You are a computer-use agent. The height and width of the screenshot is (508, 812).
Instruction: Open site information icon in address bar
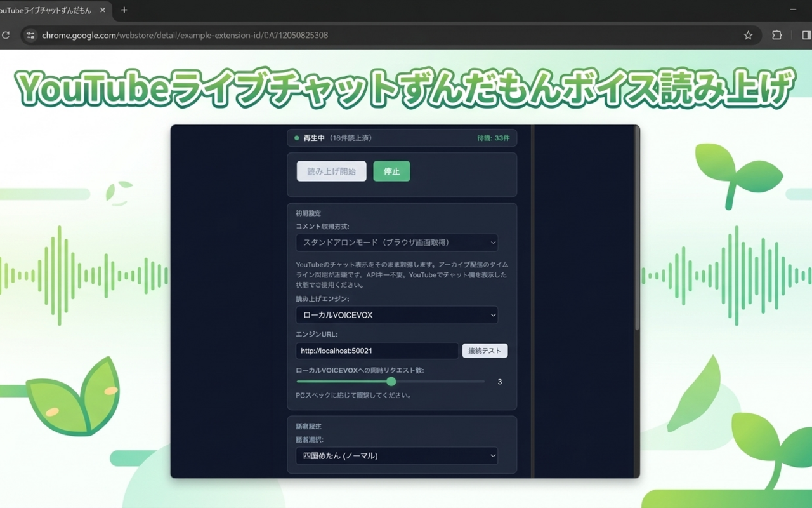[30, 36]
